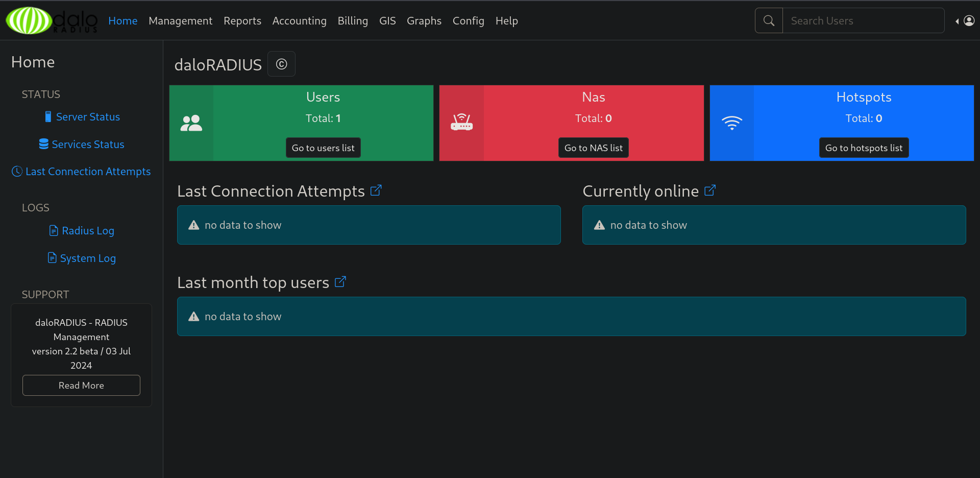Click Total: 1 in Users card
Viewport: 980px width, 478px height.
(323, 118)
